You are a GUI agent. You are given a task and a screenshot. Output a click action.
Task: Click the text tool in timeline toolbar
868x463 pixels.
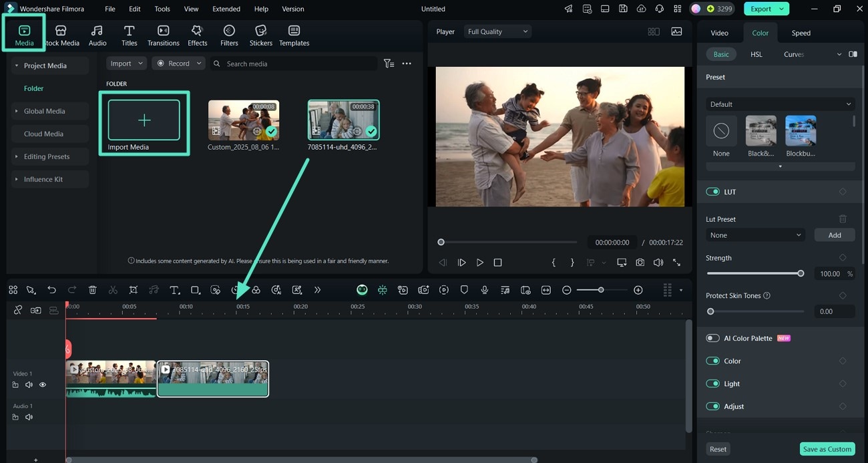(x=174, y=290)
